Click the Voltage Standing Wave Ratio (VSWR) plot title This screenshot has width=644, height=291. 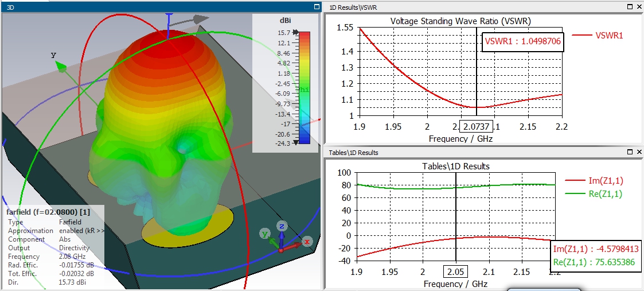point(460,21)
